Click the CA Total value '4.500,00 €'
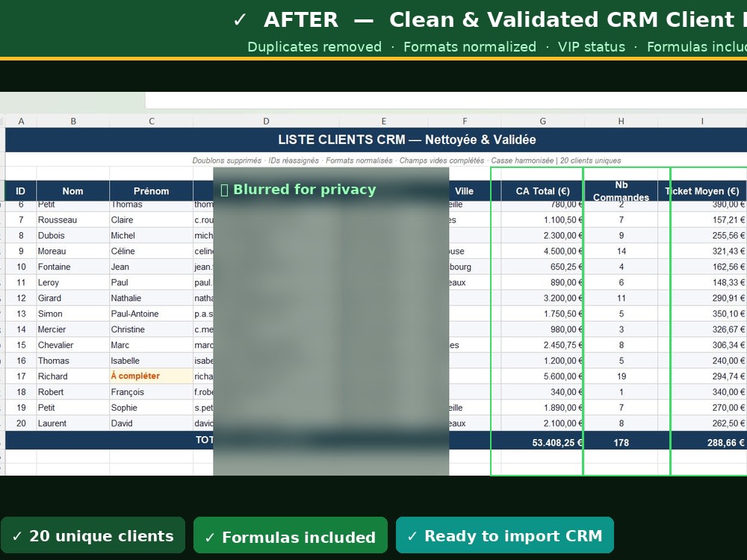This screenshot has width=747, height=560. (542, 252)
